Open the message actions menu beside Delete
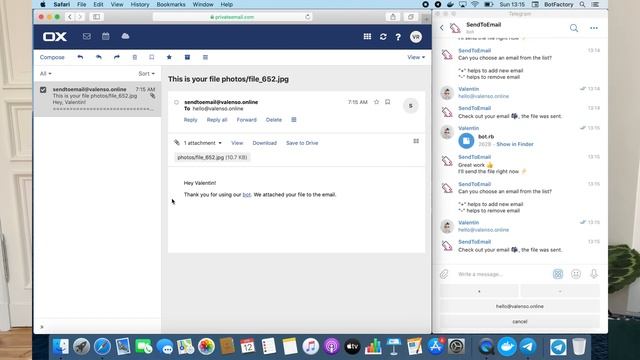This screenshot has width=640, height=360. point(294,120)
